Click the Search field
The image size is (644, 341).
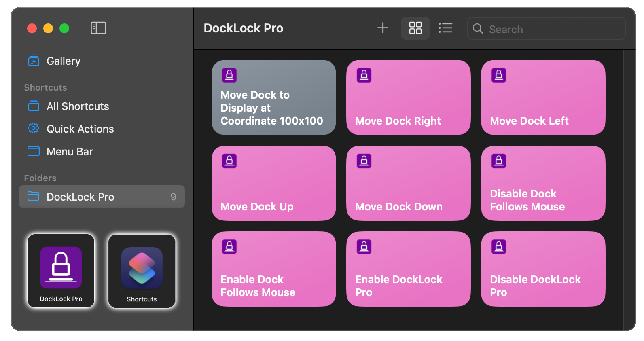tap(547, 28)
